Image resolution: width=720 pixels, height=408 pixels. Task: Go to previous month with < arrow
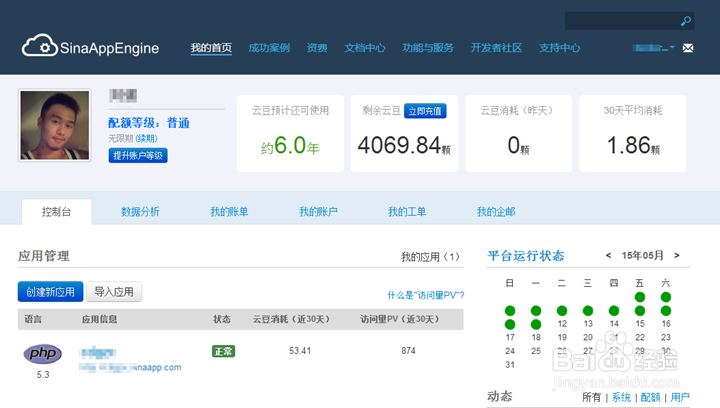click(608, 256)
